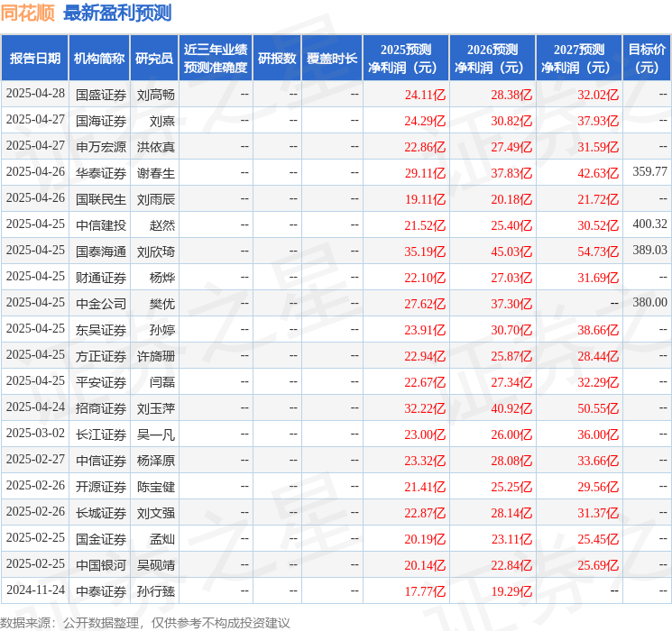Select the 招商证券 institution cell

point(101,408)
